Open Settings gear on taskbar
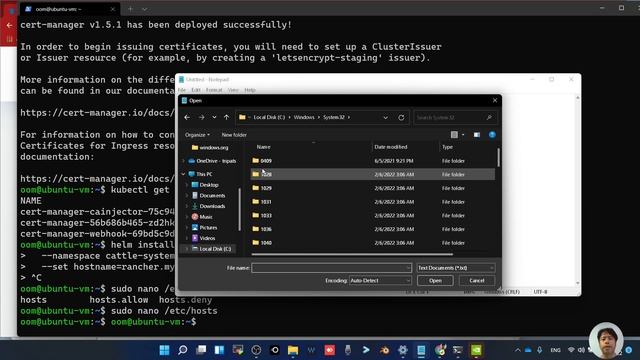This screenshot has height=360, width=640. (x=403, y=350)
